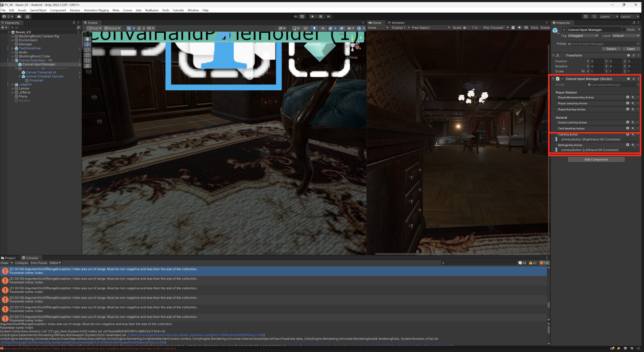Toggle the Static checkbox
Image resolution: width=644 pixels, height=352 pixels.
tap(624, 30)
